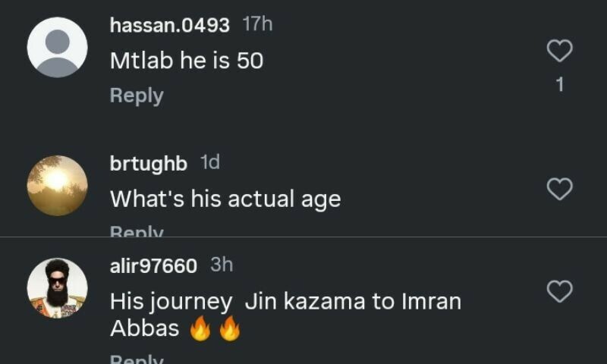The width and height of the screenshot is (607, 364).
Task: Open hassan.0493's default profile avatar
Action: click(57, 47)
